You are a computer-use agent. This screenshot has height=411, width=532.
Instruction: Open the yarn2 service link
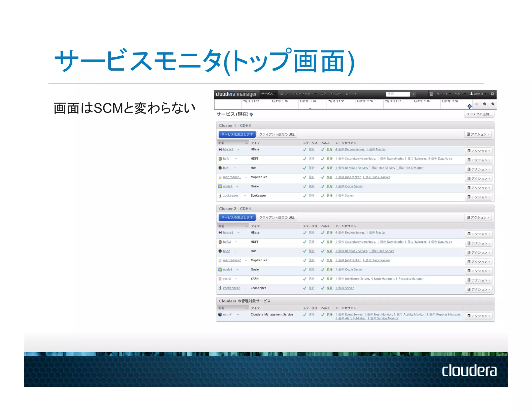[x=227, y=279]
